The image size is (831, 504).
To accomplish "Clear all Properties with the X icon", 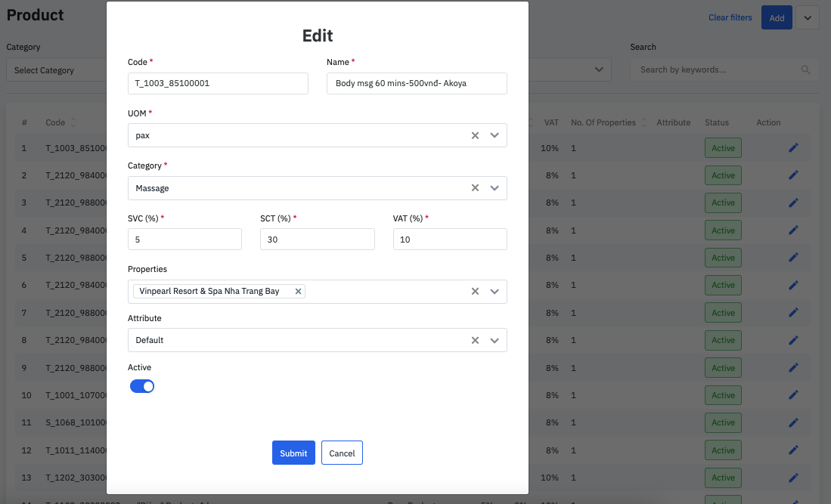I will [475, 292].
